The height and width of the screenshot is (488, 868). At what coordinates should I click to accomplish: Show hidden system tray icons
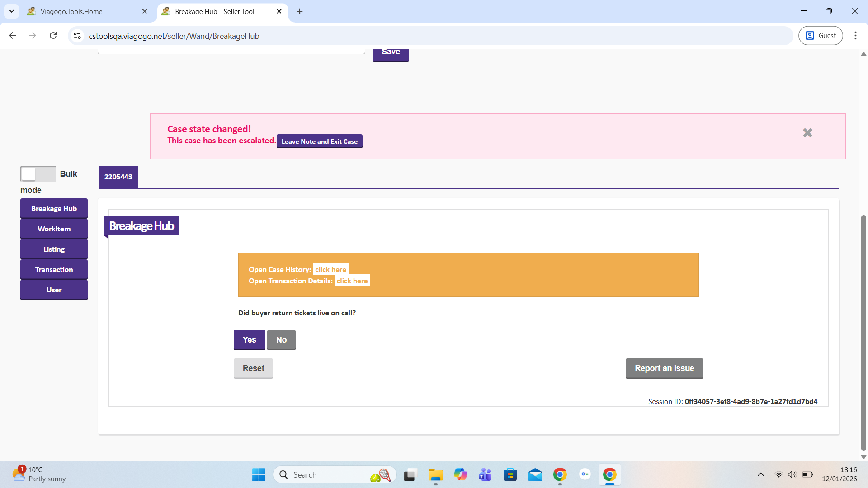(761, 474)
